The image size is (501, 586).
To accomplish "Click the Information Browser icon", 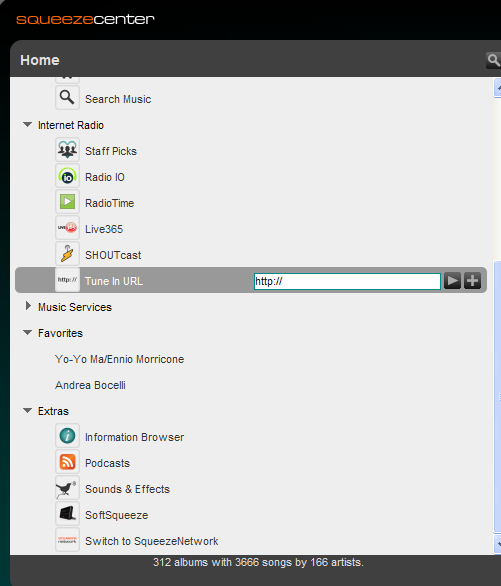I will pos(67,436).
